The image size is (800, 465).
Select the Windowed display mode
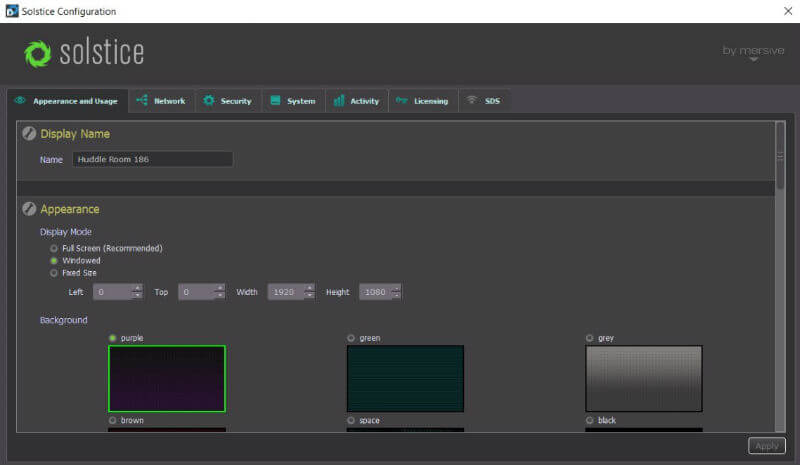tap(54, 261)
